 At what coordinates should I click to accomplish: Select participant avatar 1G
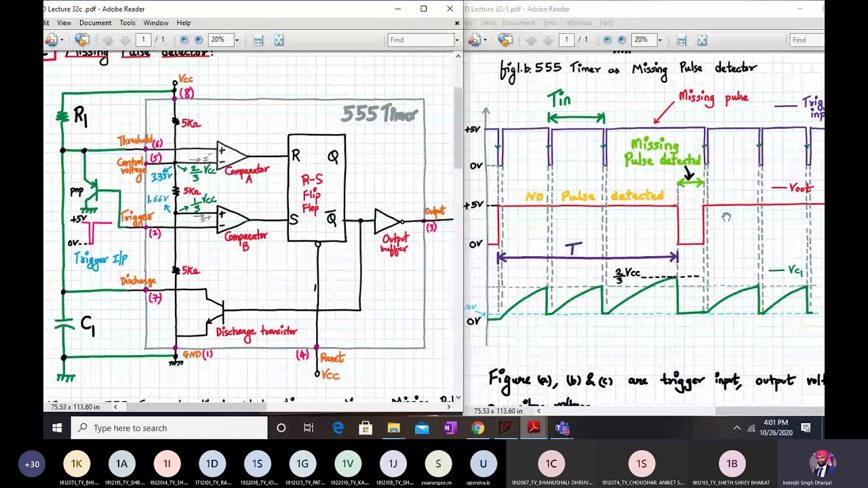point(302,464)
